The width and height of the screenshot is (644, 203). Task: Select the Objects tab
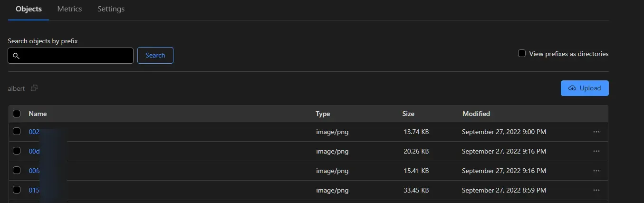tap(29, 9)
